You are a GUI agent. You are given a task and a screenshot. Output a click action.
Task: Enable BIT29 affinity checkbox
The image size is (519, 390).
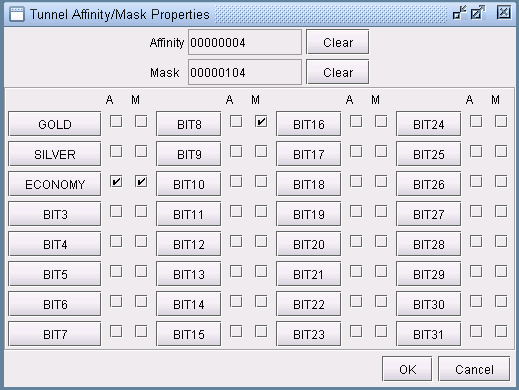click(x=476, y=271)
